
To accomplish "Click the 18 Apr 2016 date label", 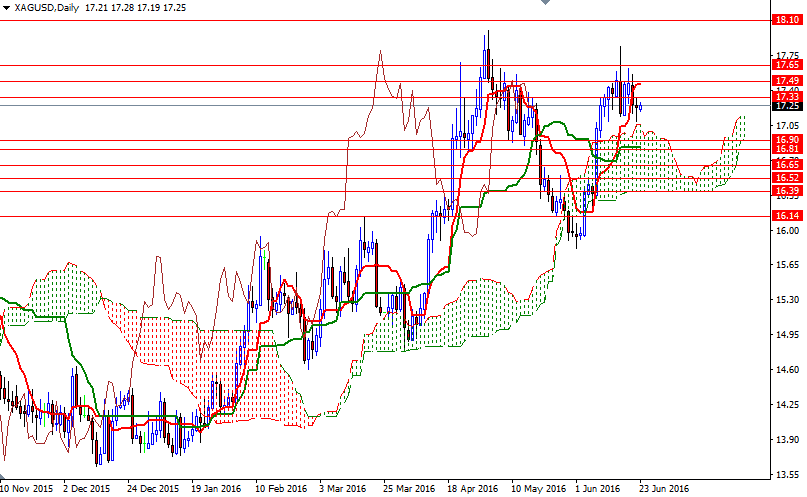I will point(472,489).
